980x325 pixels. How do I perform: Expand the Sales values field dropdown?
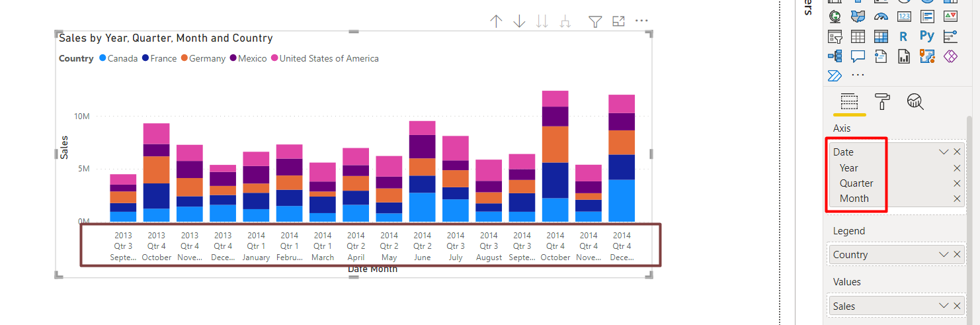[944, 306]
